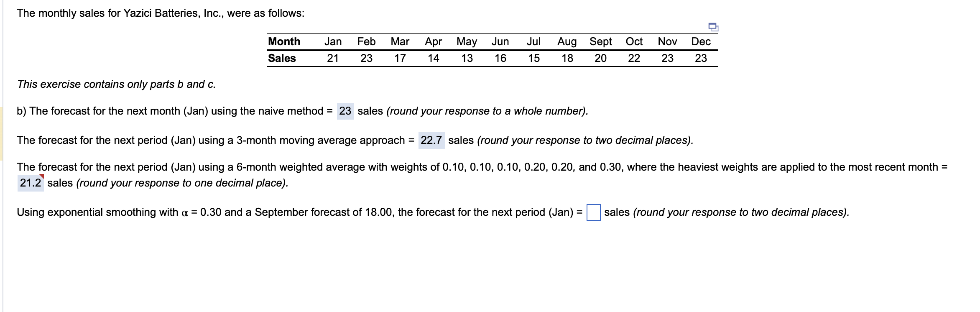The height and width of the screenshot is (312, 980).
Task: Click the Month header in the sales table
Action: [x=284, y=41]
